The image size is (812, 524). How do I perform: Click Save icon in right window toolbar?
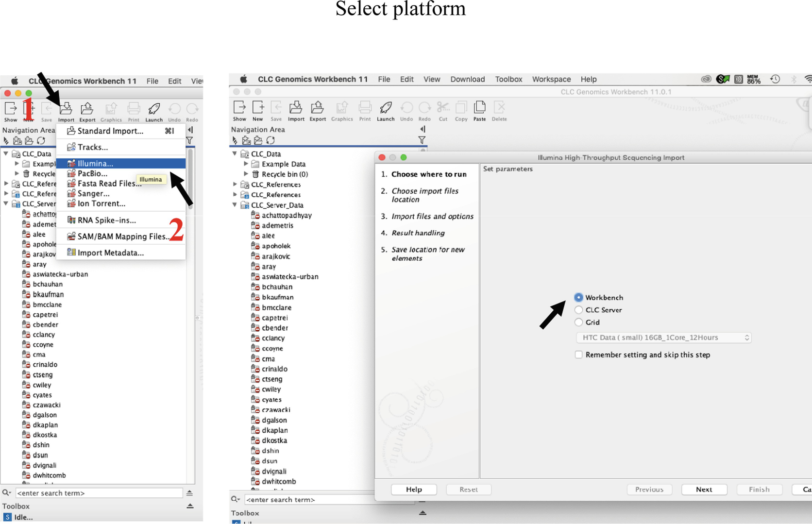click(x=276, y=107)
